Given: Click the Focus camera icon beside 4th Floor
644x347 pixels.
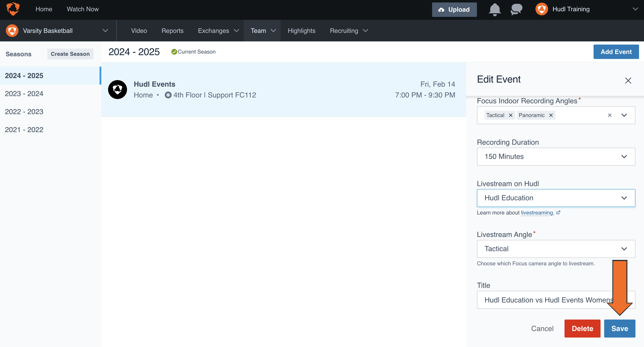Looking at the screenshot, I should click(x=168, y=95).
